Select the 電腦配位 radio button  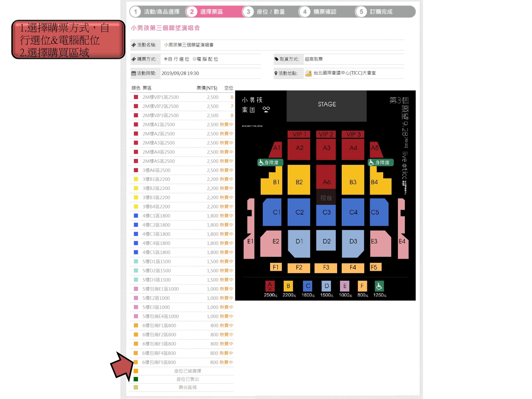[195, 59]
